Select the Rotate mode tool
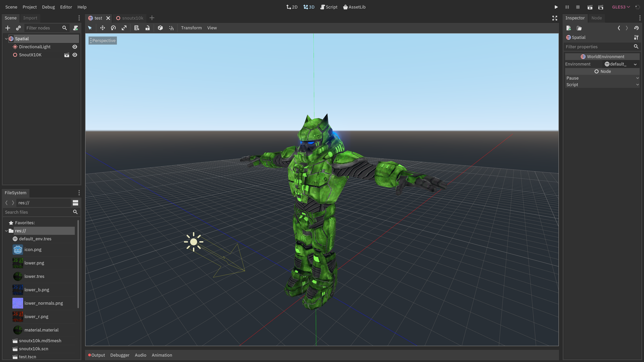This screenshot has height=362, width=644. (113, 28)
